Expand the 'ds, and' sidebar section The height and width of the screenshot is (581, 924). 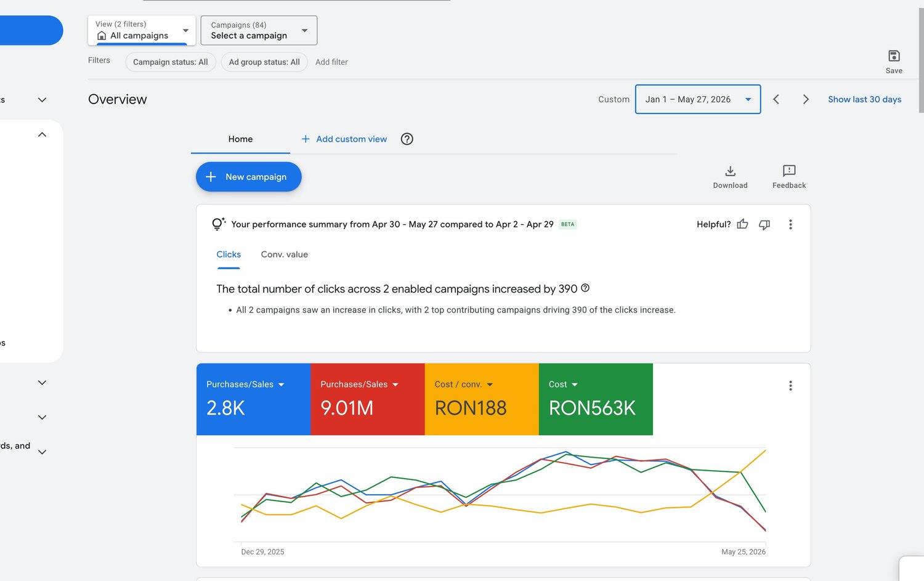coord(42,452)
